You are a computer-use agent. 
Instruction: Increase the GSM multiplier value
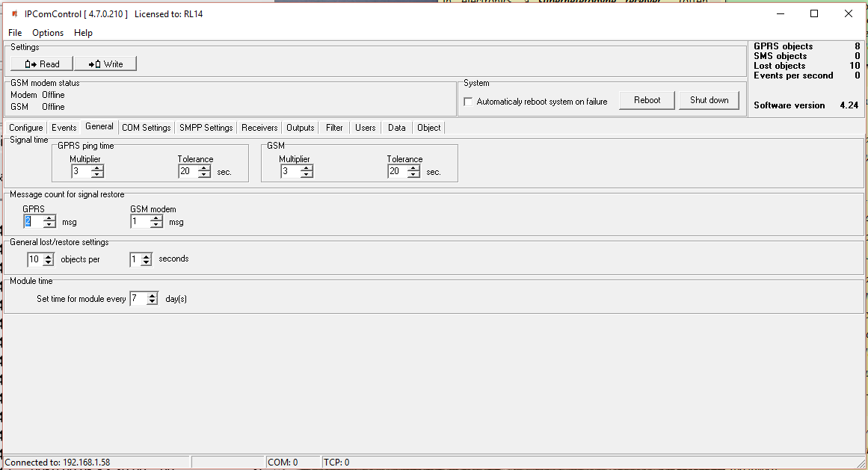(x=307, y=168)
